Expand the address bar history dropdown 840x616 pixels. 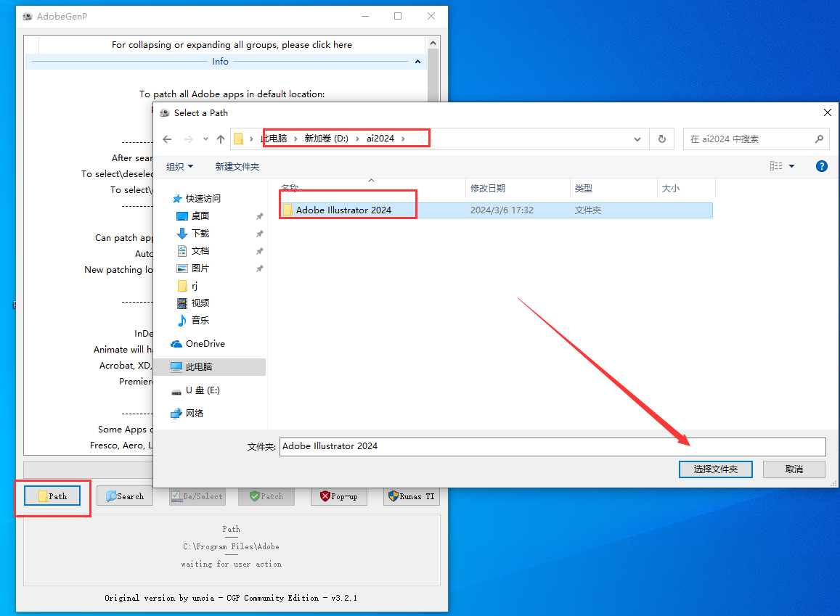[637, 139]
